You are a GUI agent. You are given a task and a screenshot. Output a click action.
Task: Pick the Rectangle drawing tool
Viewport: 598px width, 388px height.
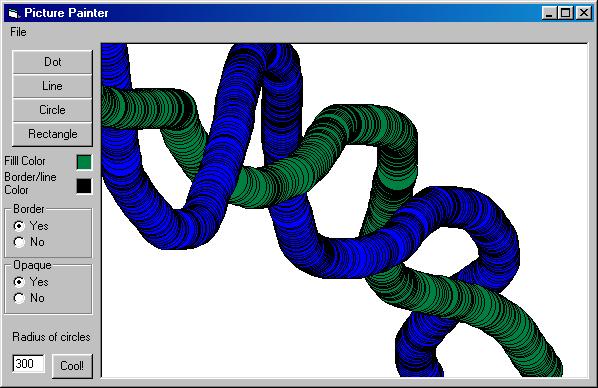pyautogui.click(x=52, y=134)
